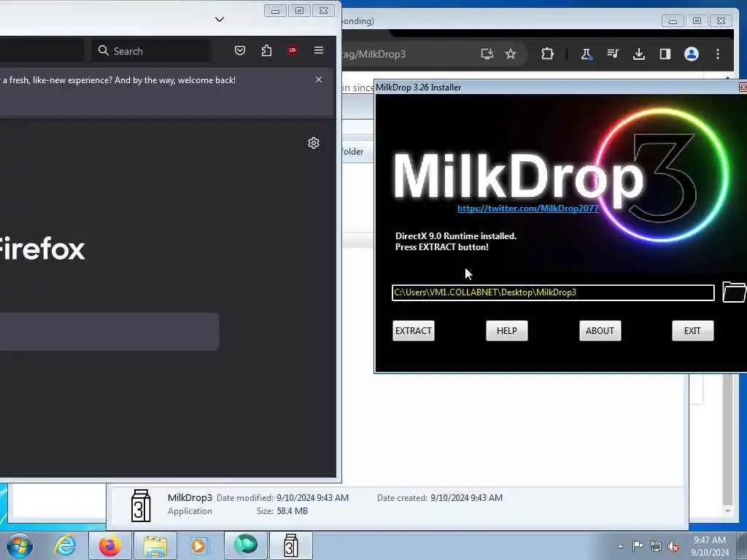Browse for folder using the folder icon

pos(734,292)
